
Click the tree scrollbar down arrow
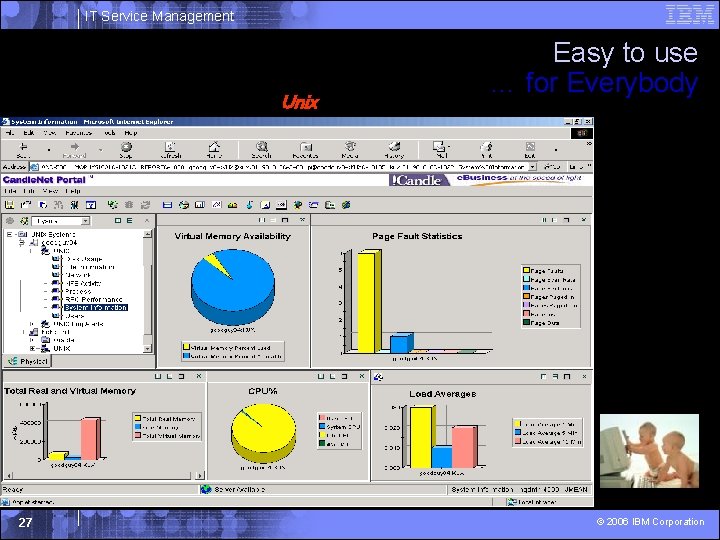147,349
